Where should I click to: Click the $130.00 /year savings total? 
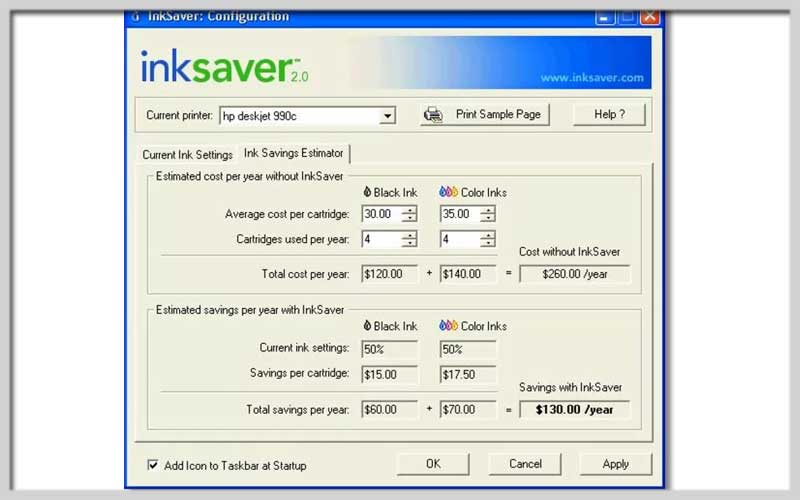pos(574,409)
